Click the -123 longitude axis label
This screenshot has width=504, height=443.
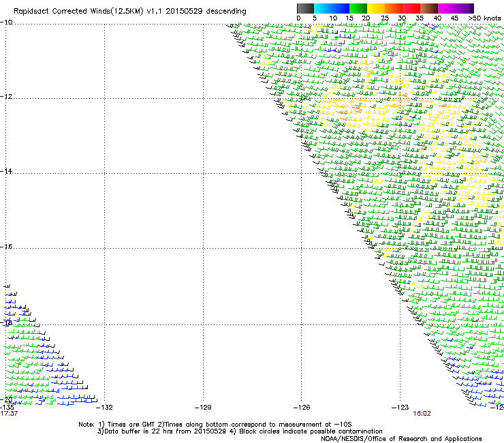coord(400,408)
